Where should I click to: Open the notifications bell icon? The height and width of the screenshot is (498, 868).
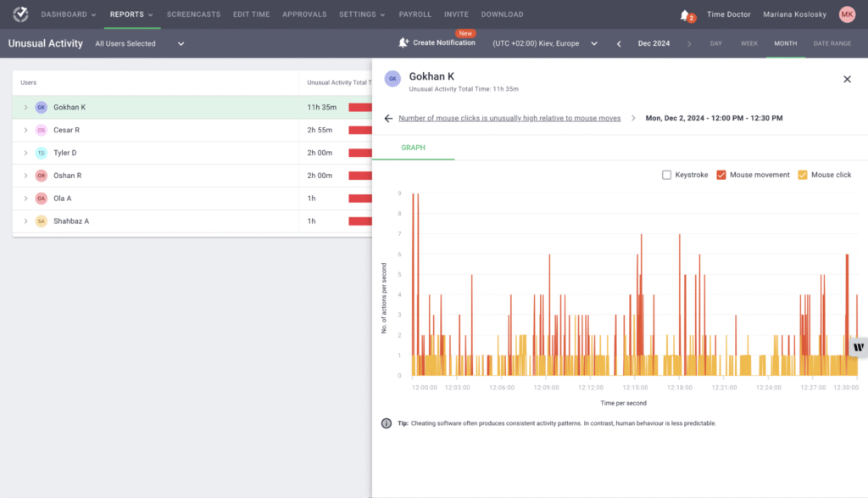(x=685, y=14)
